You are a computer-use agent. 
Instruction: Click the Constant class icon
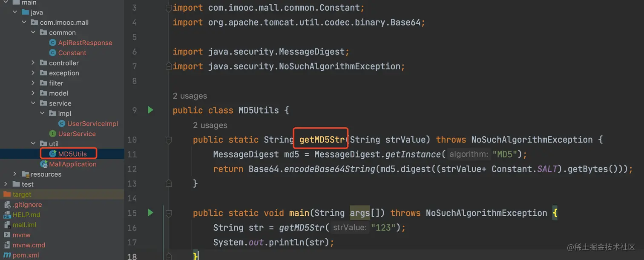pos(53,53)
